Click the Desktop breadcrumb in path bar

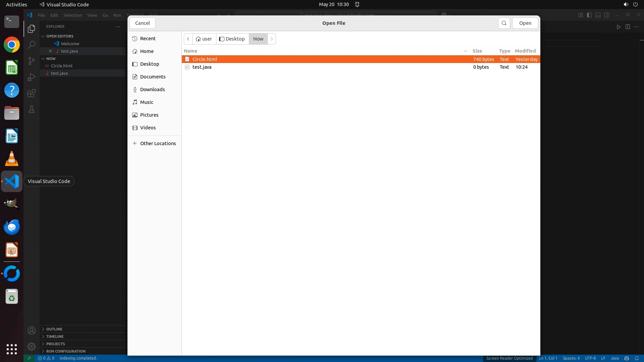pos(232,39)
